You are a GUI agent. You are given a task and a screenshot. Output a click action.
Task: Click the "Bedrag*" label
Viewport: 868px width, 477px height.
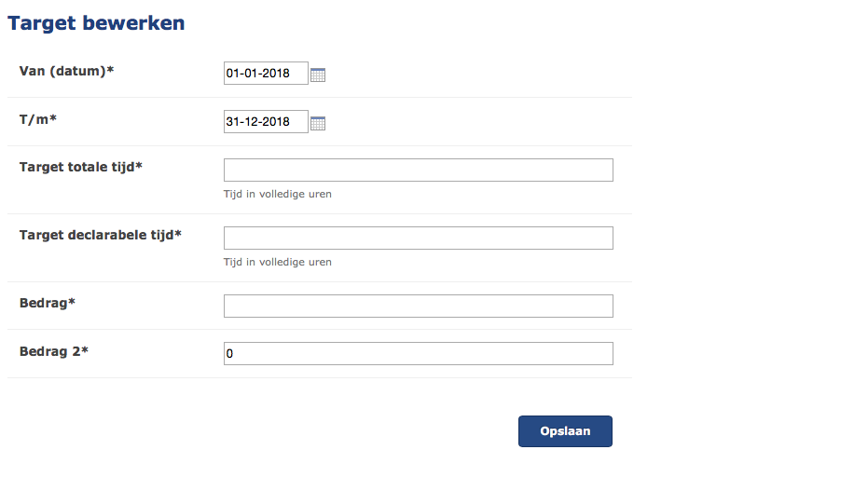47,303
